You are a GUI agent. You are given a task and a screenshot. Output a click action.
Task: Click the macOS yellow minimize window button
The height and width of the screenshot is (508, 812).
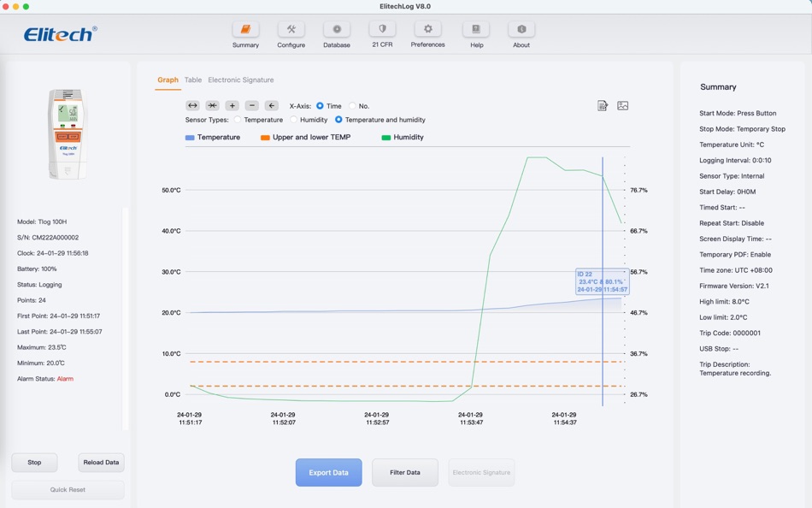15,6
